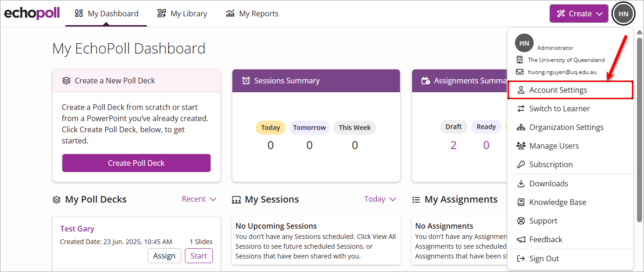Click the HN profile avatar icon

pyautogui.click(x=624, y=14)
